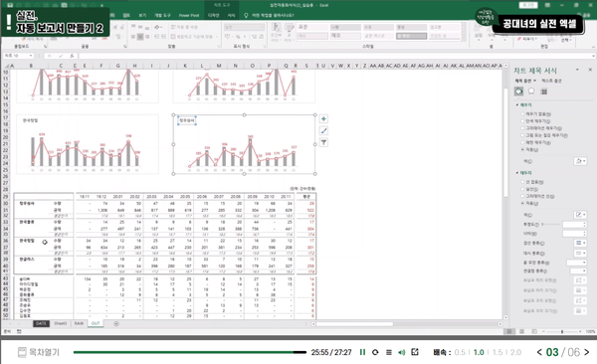Click the chart elements plus button

click(323, 118)
